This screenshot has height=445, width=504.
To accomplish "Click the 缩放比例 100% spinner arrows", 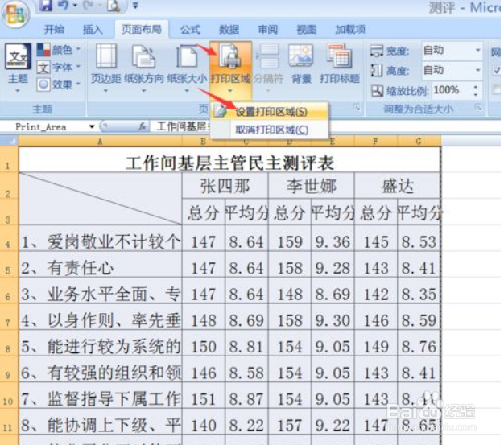I will point(476,90).
